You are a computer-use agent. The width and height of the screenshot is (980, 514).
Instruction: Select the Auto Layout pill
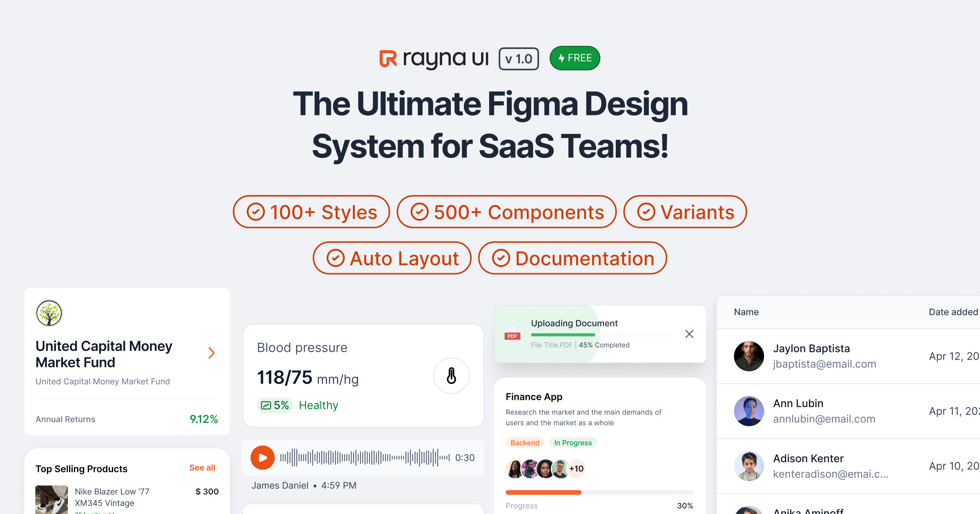[392, 258]
